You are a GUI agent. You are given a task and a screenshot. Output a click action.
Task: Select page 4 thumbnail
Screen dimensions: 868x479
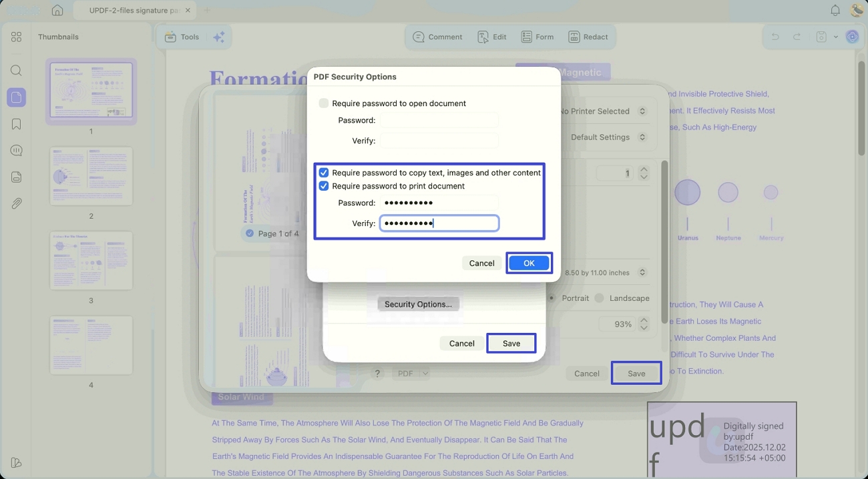click(91, 346)
